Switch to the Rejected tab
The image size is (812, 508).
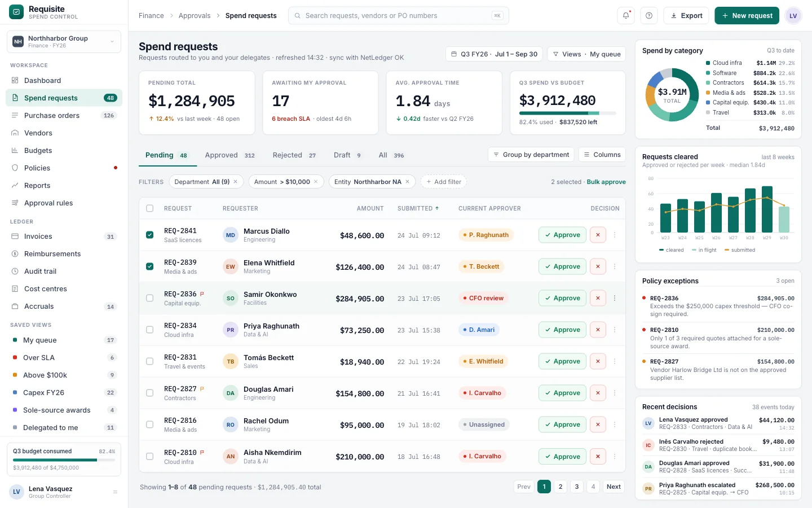[294, 155]
